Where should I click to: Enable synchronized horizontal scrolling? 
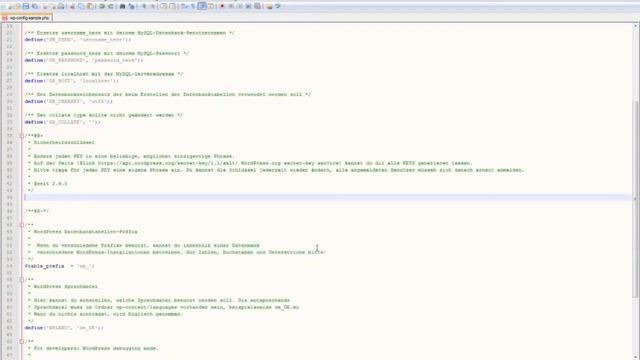[x=173, y=6]
